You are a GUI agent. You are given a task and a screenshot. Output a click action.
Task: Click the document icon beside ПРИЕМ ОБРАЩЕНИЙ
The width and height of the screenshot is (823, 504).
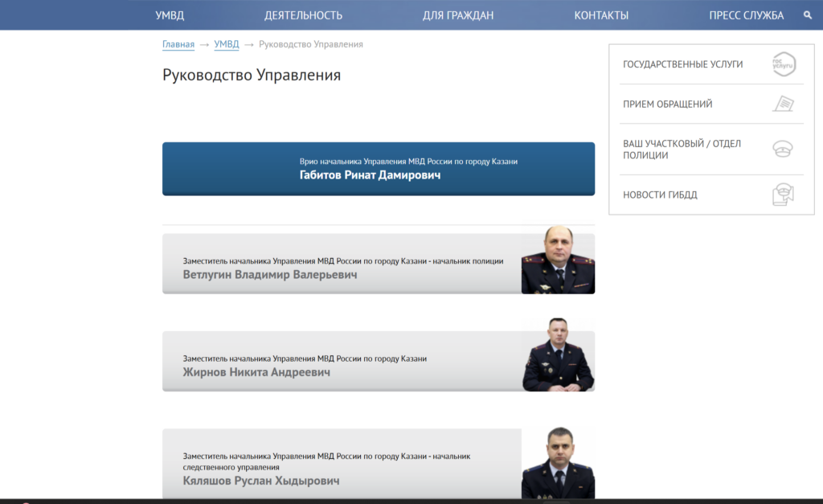[783, 104]
